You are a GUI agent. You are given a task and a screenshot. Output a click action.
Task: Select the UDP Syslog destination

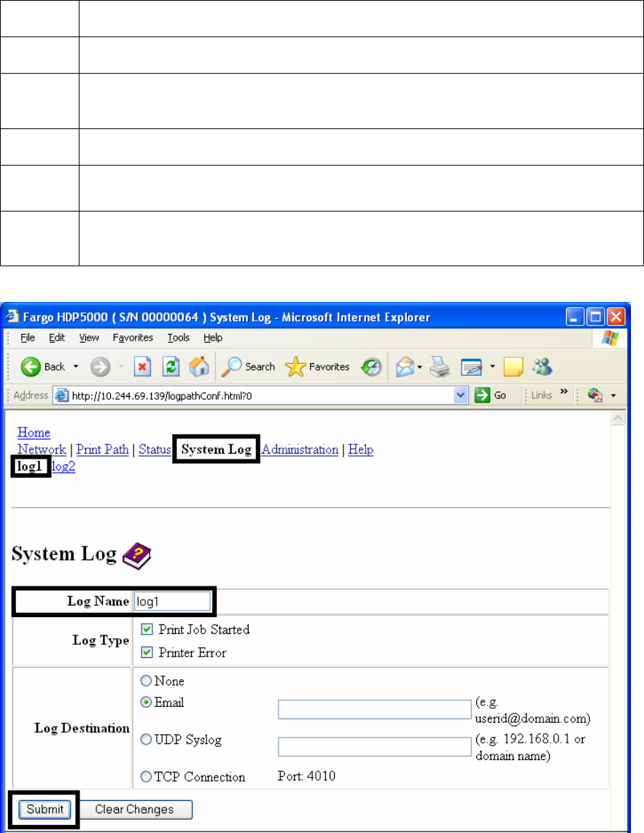pos(146,740)
